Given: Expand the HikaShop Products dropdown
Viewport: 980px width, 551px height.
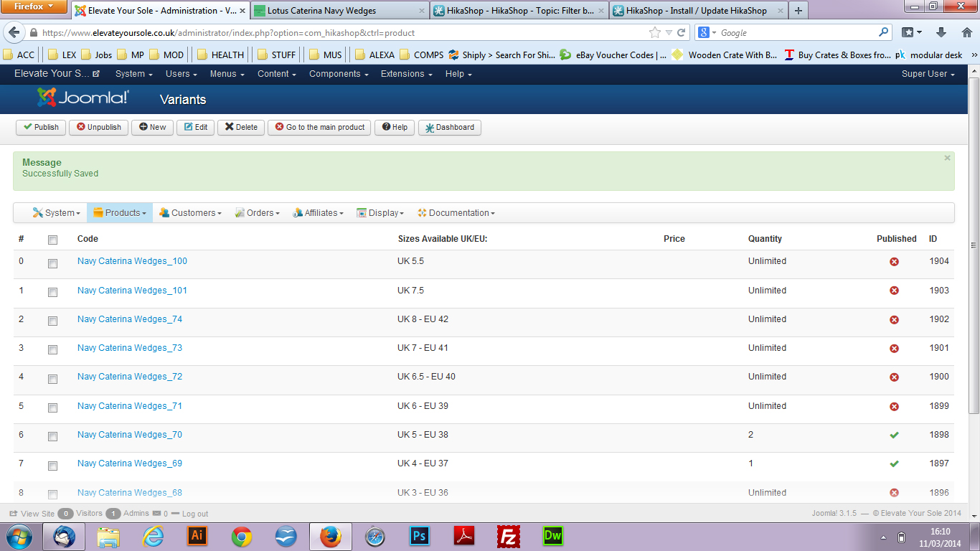Looking at the screenshot, I should pyautogui.click(x=120, y=213).
